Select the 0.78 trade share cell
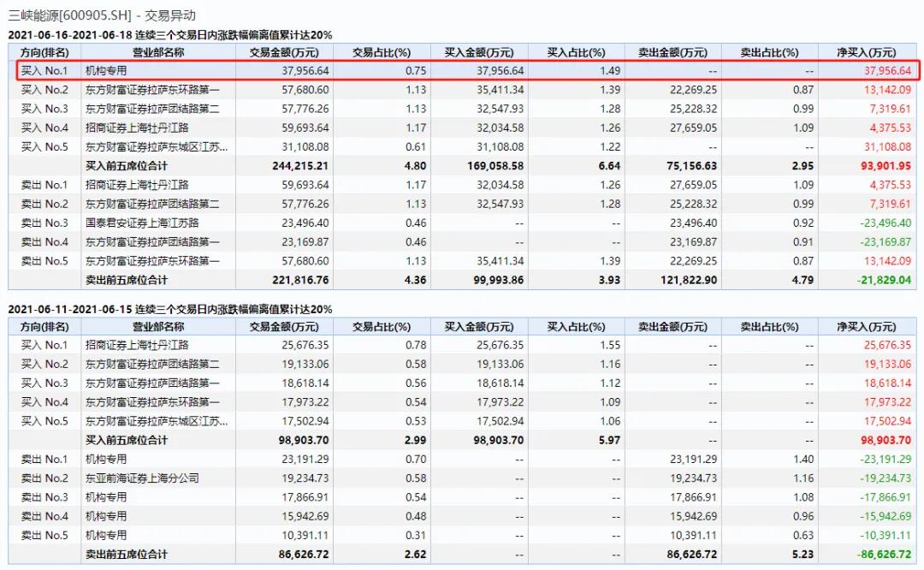 (416, 345)
